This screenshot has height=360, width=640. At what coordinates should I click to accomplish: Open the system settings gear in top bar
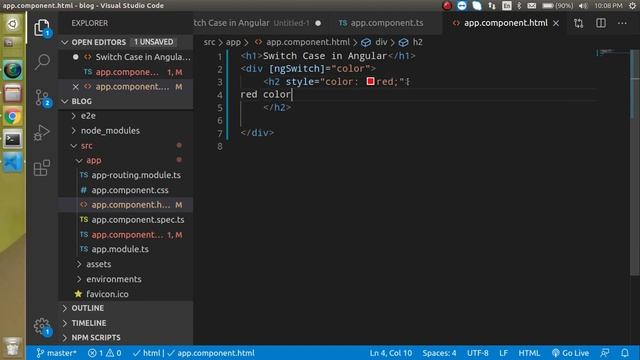pyautogui.click(x=632, y=6)
